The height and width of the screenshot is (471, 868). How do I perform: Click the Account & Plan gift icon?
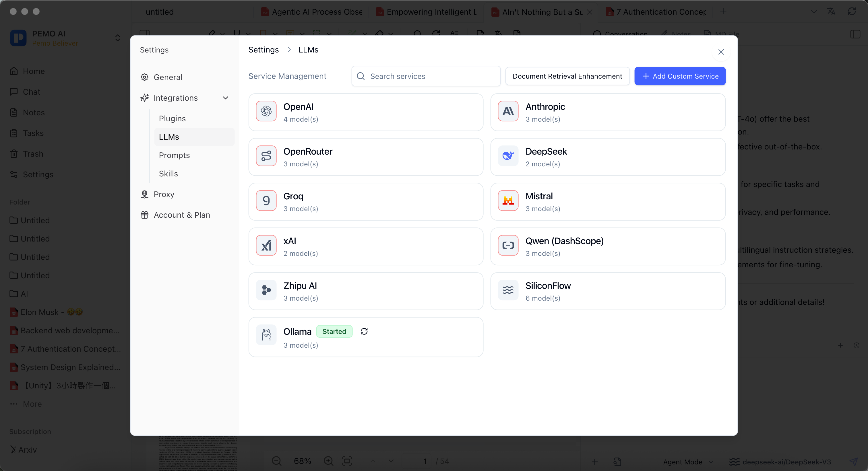tap(145, 215)
